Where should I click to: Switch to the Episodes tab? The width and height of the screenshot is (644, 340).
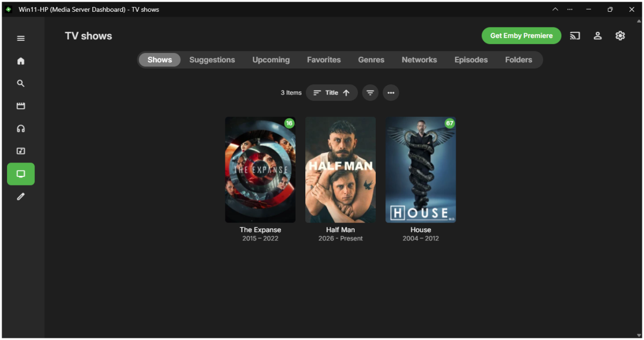(x=471, y=60)
